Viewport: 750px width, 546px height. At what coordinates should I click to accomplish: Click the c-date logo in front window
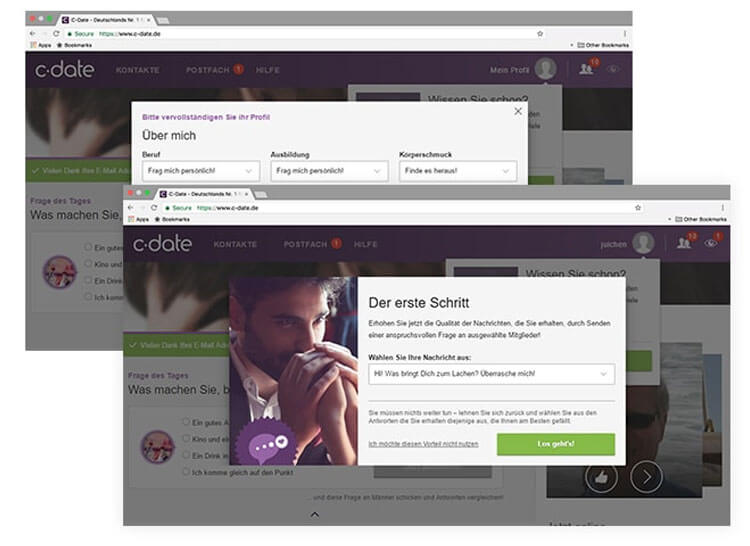pyautogui.click(x=163, y=243)
